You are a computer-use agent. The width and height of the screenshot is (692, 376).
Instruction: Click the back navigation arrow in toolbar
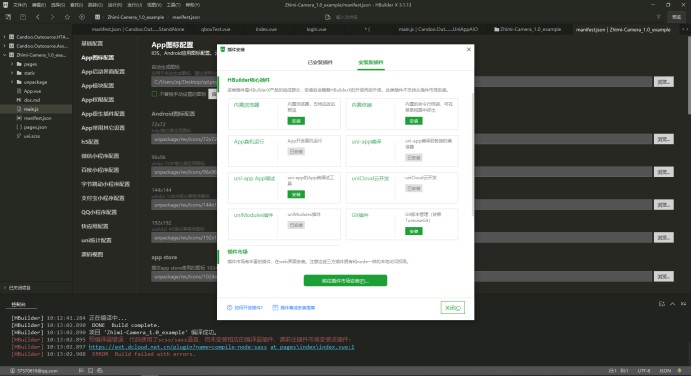click(x=38, y=17)
